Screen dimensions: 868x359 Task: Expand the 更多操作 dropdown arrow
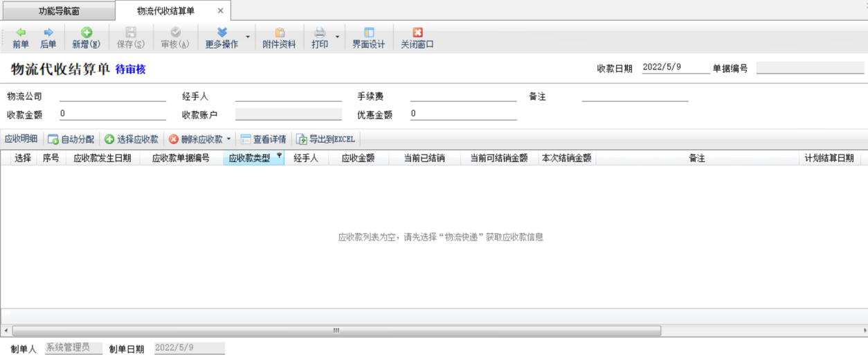248,37
